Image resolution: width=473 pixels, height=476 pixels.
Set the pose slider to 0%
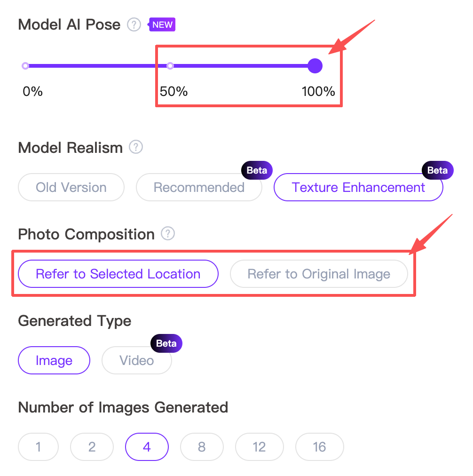coord(25,66)
